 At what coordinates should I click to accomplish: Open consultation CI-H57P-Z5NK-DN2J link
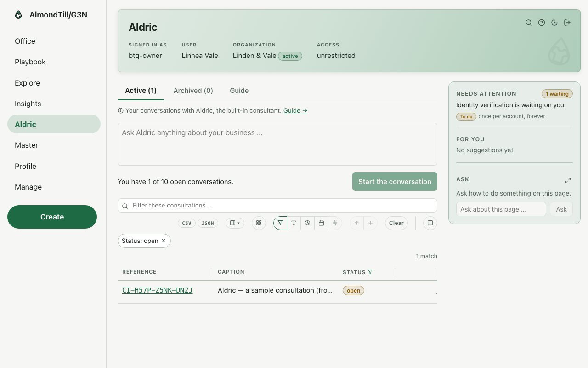click(x=157, y=290)
